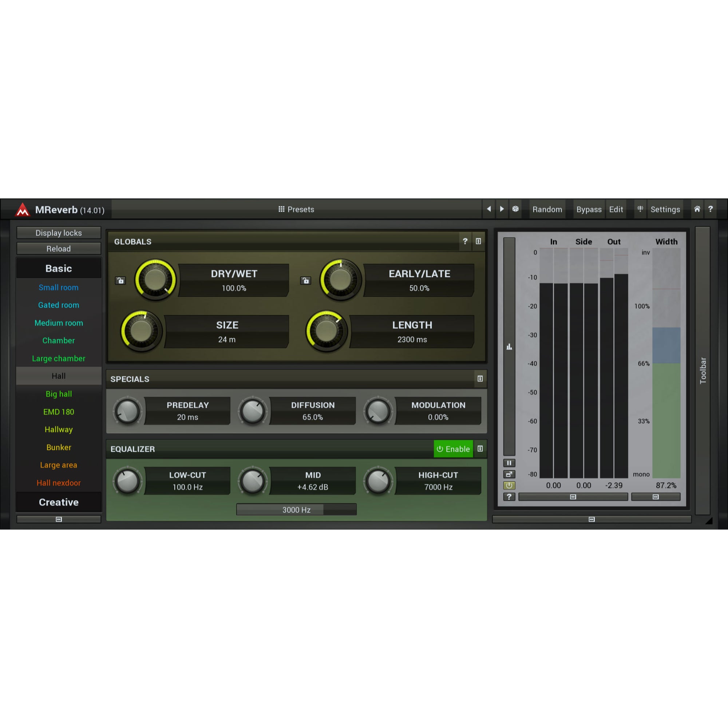Viewport: 728px width, 728px height.
Task: Click the random preset dice icon
Action: (x=515, y=209)
